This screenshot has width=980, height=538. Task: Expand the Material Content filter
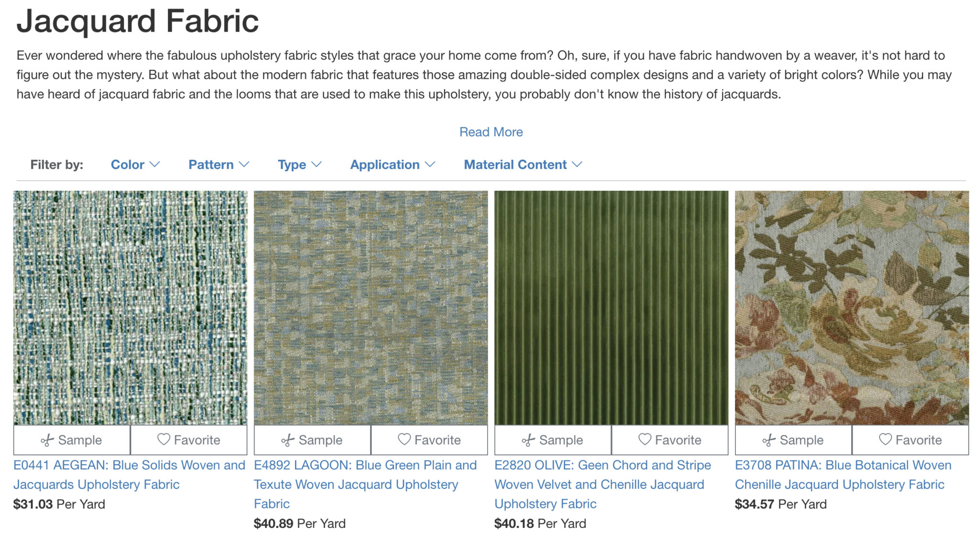523,165
